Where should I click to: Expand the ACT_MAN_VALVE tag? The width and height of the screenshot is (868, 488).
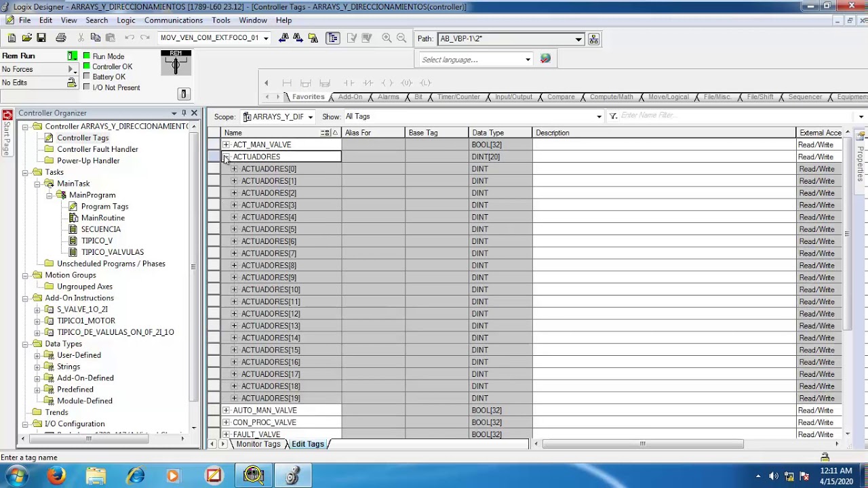pos(226,144)
